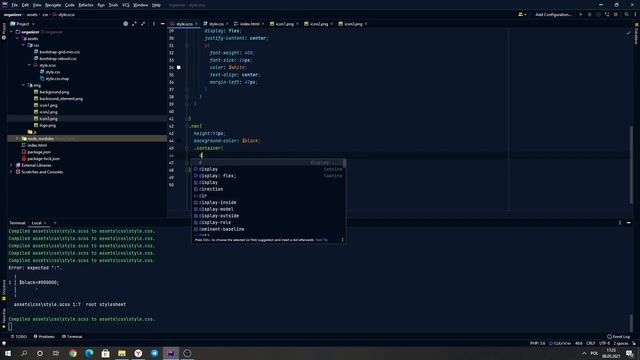Select 'dominant-baseline' completion suggestion

point(269,229)
